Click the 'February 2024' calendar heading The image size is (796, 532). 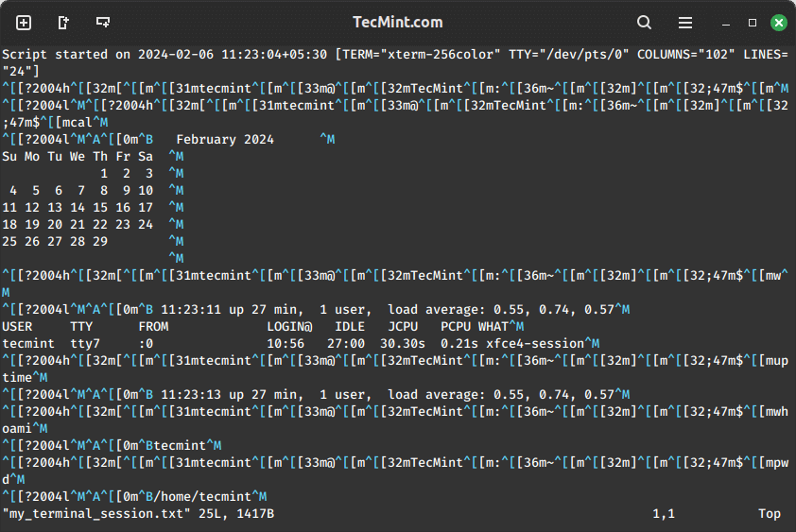click(225, 139)
